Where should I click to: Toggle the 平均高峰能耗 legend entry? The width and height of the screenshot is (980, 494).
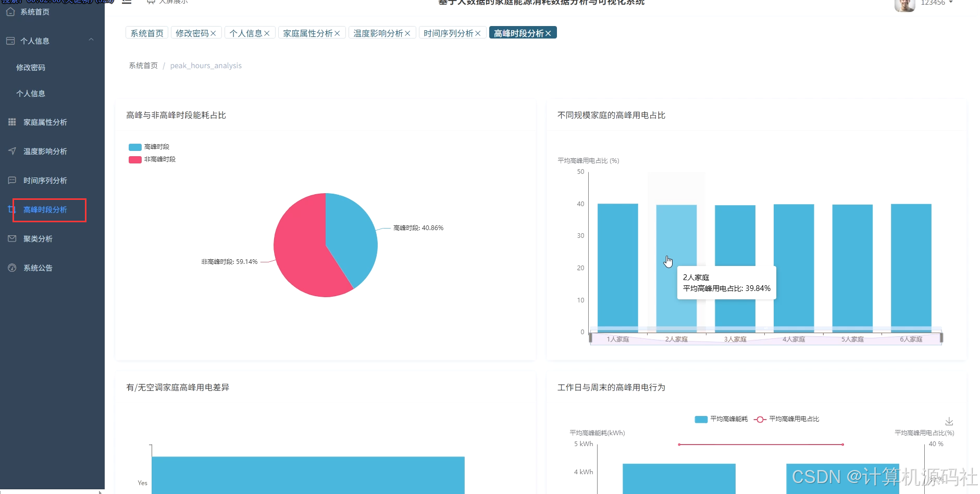(x=722, y=419)
